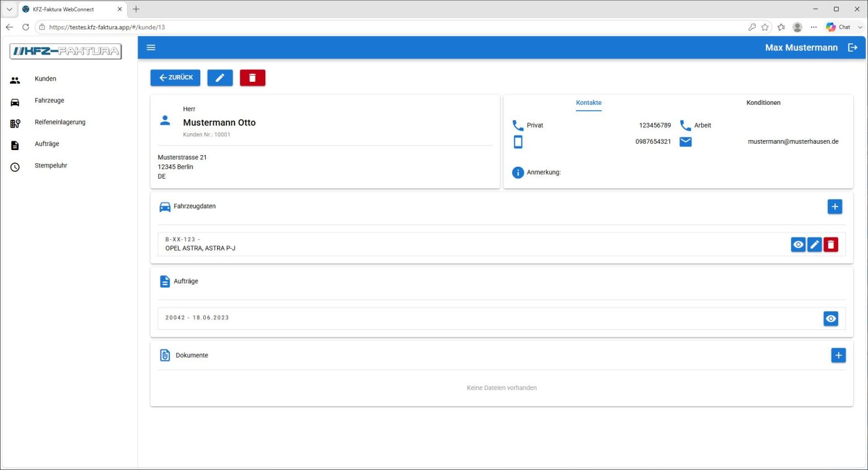Delete customer with red trash button at top

point(252,78)
